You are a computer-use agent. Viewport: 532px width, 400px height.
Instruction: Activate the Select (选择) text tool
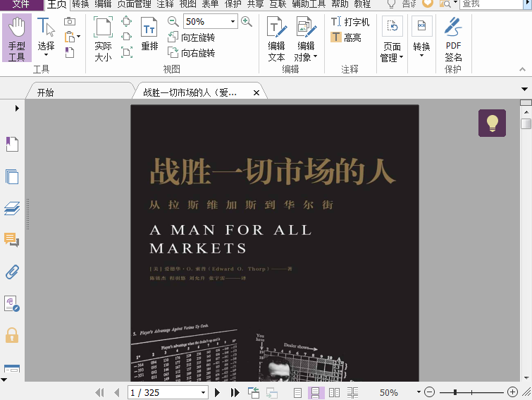46,36
